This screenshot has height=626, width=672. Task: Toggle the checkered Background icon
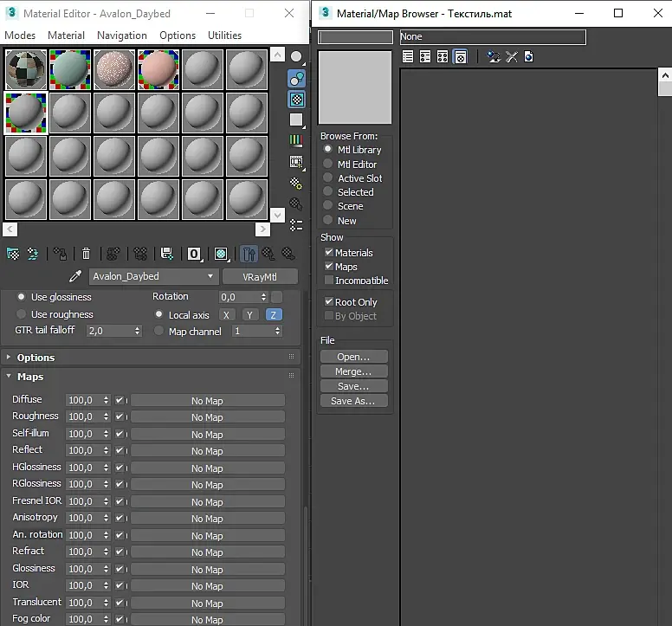[296, 100]
